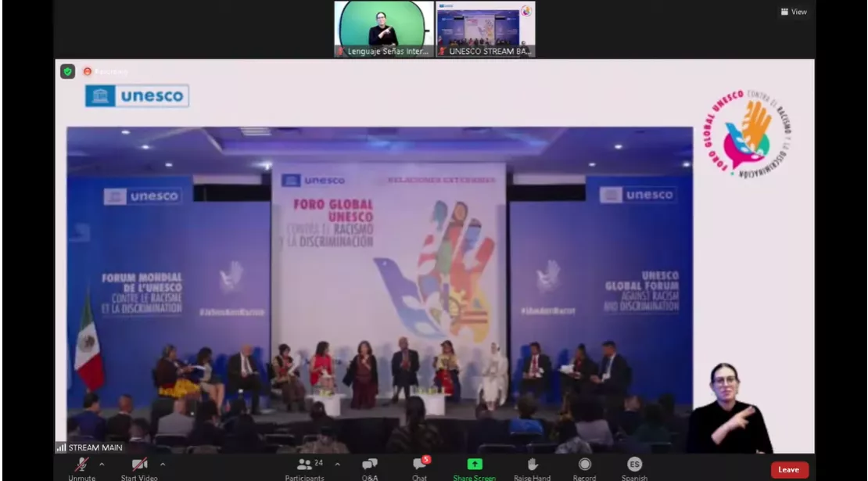Click the green Share Screen button
Screen dimensions: 868x481
click(475, 468)
